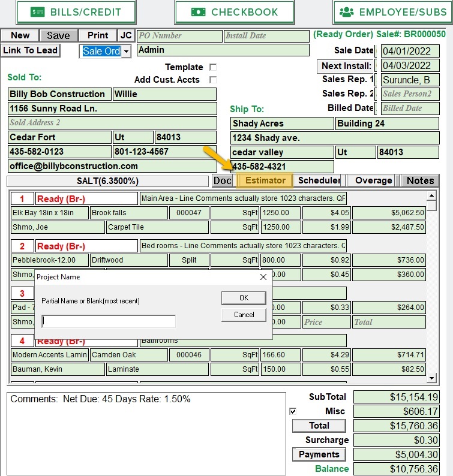
Task: Open the CHECKBOOK module
Action: [235, 12]
